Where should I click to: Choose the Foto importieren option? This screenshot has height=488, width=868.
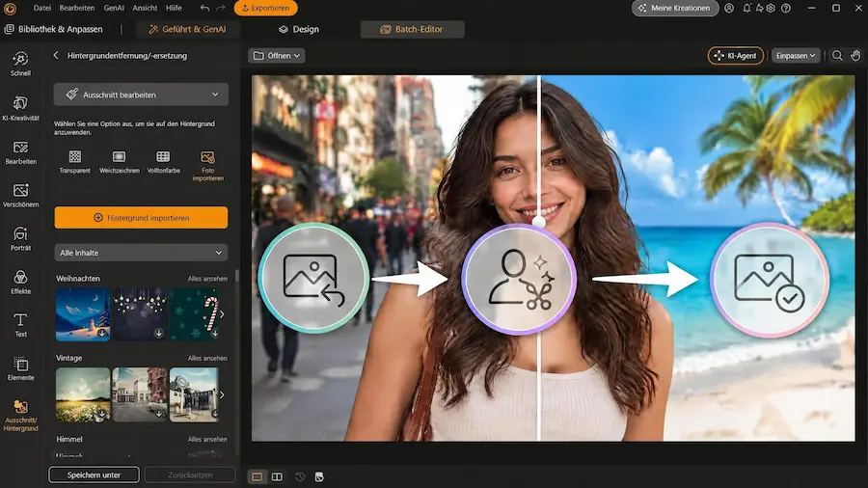[x=207, y=166]
